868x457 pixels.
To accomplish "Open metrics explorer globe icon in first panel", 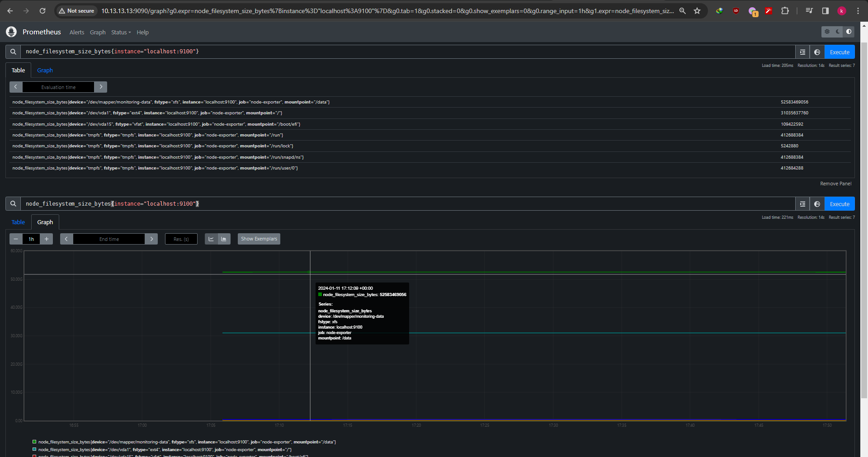I will (x=817, y=52).
